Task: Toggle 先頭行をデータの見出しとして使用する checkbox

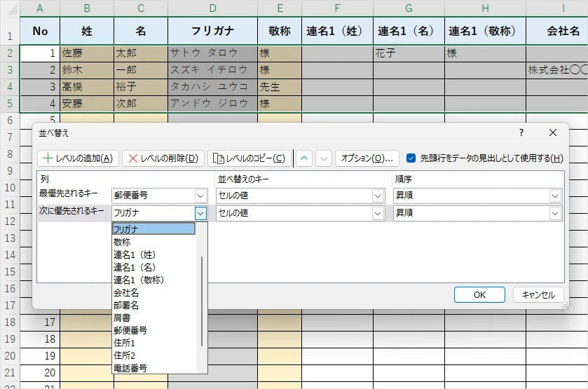Action: click(x=411, y=158)
